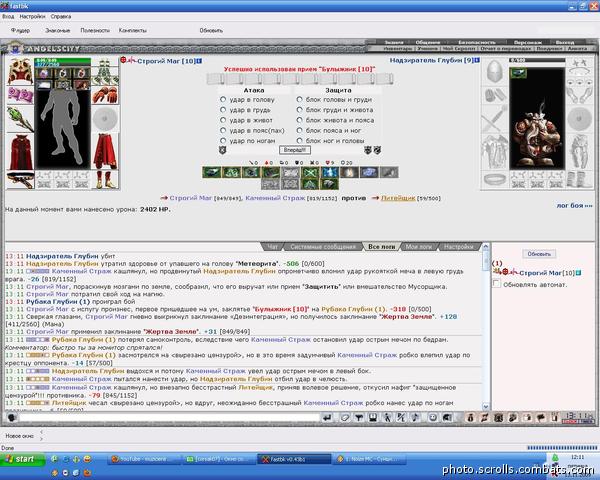Click the opponent dwarf character portrait
This screenshot has width=600, height=480.
(x=537, y=119)
